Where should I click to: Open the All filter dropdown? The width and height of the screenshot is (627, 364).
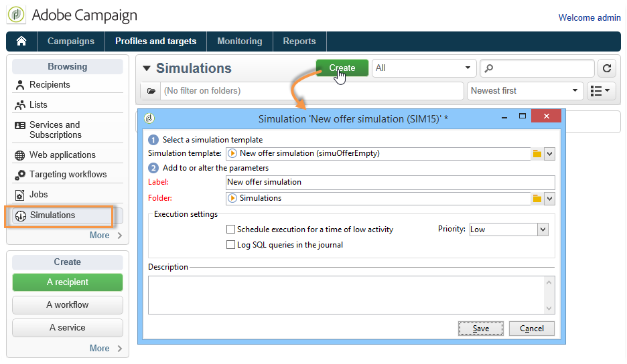point(424,68)
